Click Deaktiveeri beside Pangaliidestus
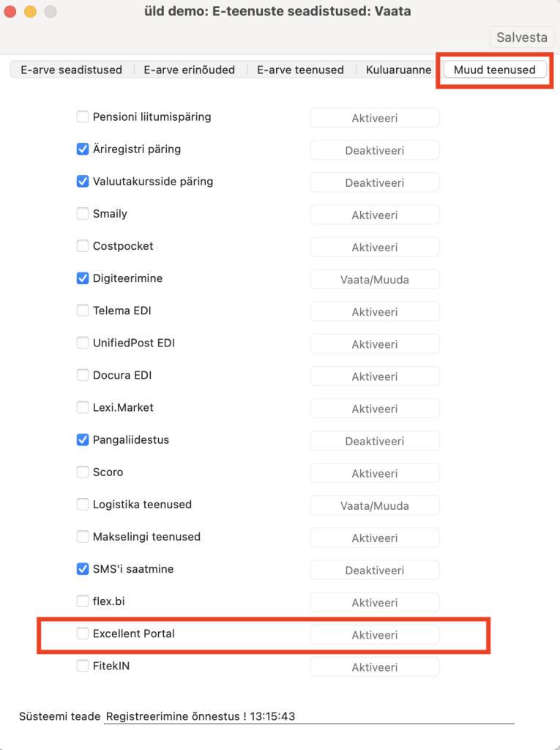This screenshot has width=560, height=750. [374, 441]
